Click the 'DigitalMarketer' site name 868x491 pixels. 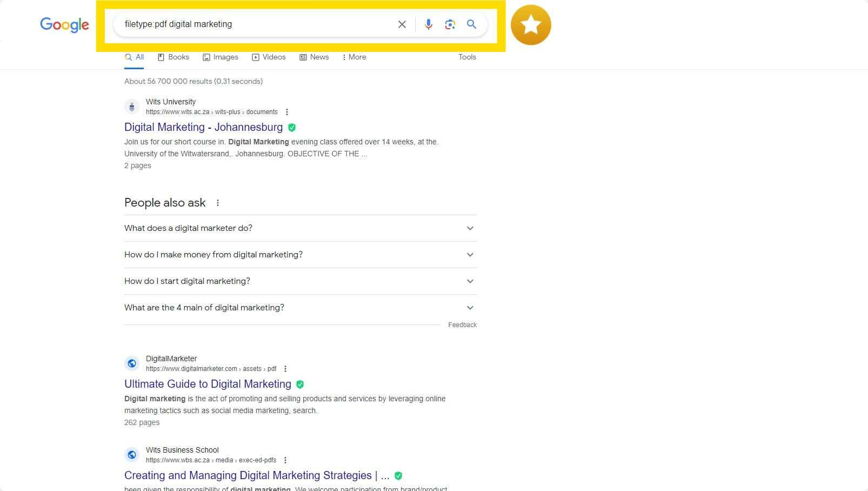[171, 359]
